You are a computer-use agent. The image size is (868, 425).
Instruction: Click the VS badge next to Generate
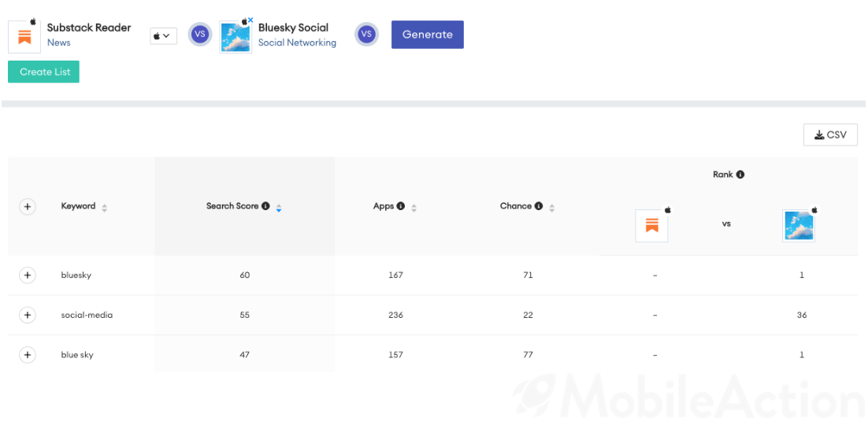(x=366, y=35)
